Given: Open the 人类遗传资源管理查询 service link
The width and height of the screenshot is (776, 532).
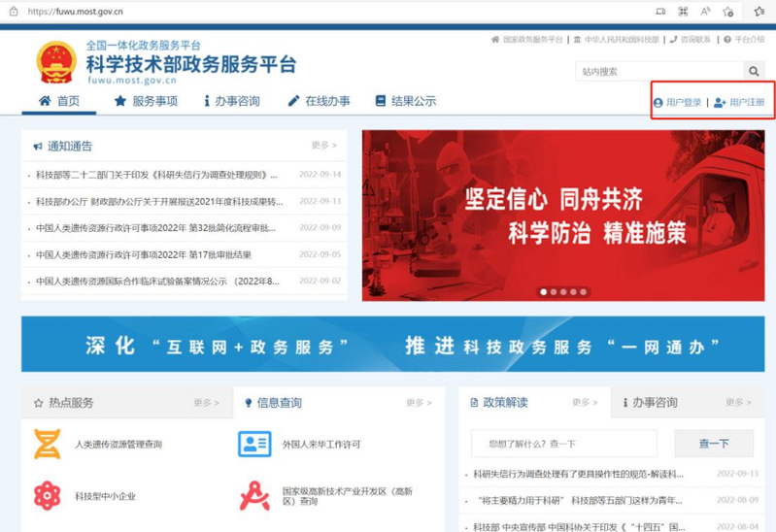Looking at the screenshot, I should click(118, 445).
